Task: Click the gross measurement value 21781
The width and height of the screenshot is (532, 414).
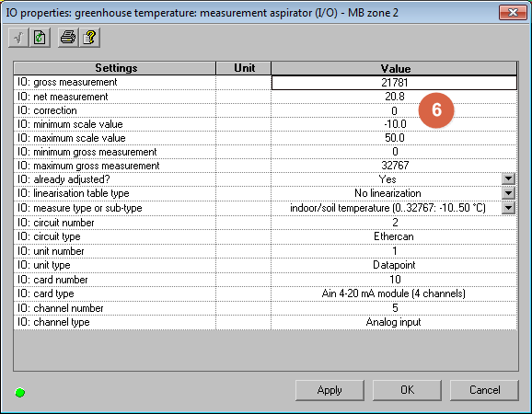Action: coord(394,83)
